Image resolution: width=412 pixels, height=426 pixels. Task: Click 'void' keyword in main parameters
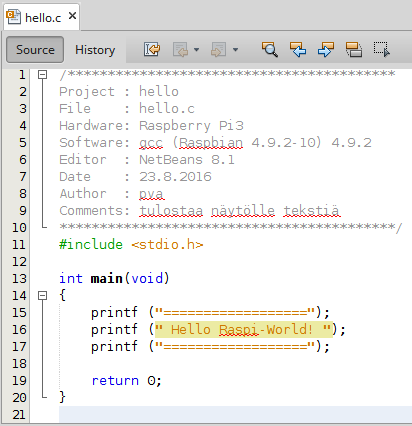pos(147,278)
